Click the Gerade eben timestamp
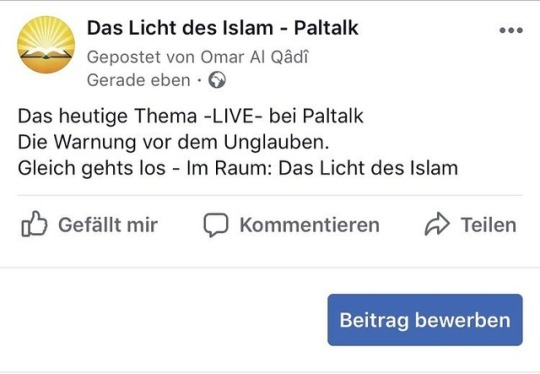The width and height of the screenshot is (540, 374). (138, 80)
